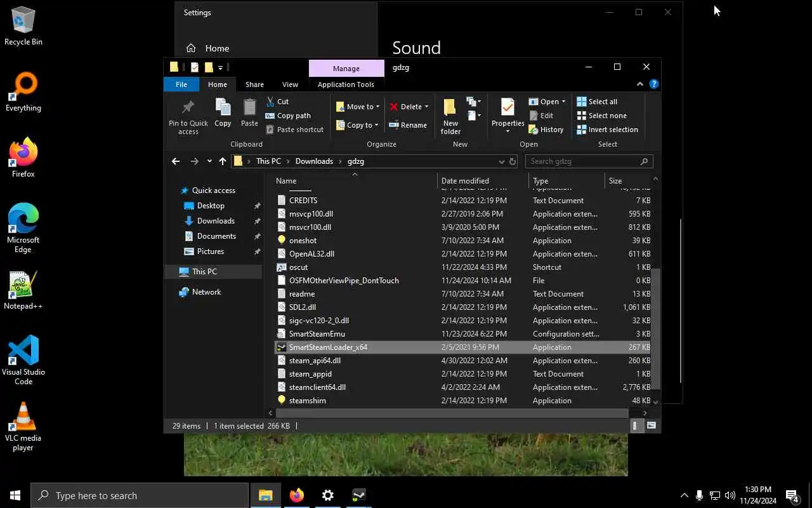The height and width of the screenshot is (508, 812).
Task: Click Paste shortcut in ribbon
Action: [295, 130]
